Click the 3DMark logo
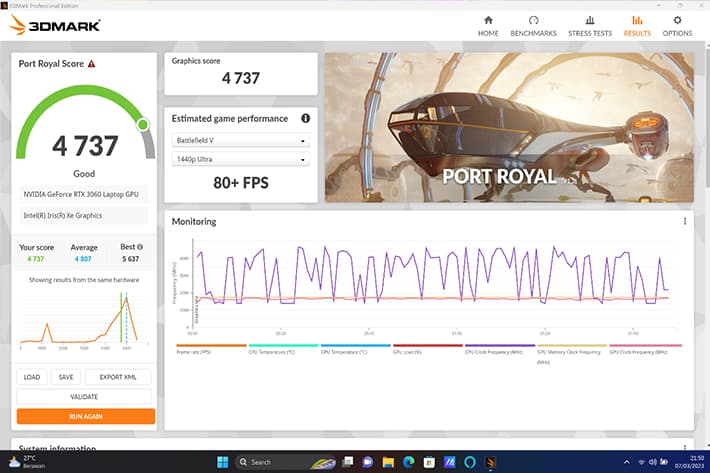710x473 pixels. click(x=54, y=25)
